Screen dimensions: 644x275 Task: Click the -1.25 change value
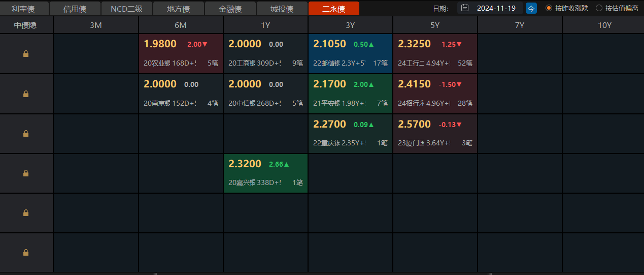click(x=450, y=44)
